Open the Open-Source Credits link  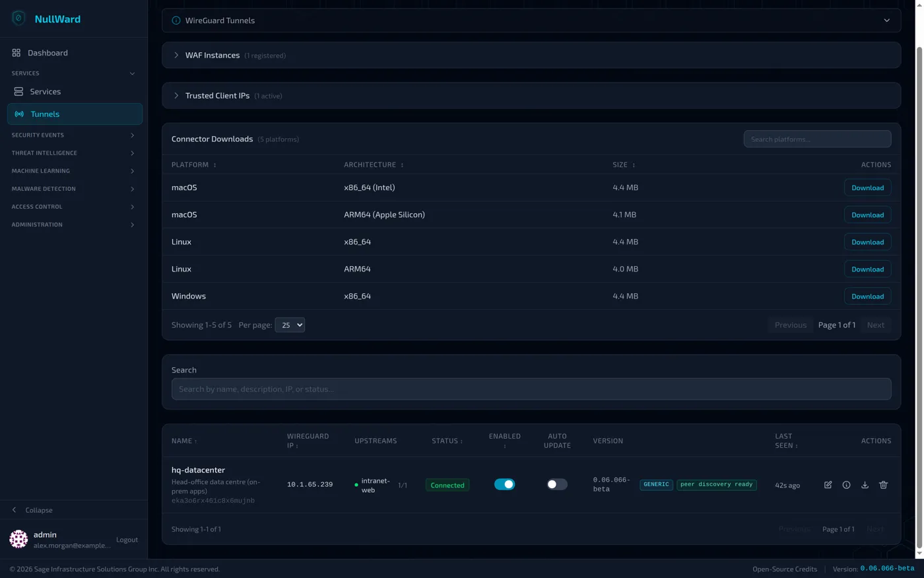(x=785, y=569)
